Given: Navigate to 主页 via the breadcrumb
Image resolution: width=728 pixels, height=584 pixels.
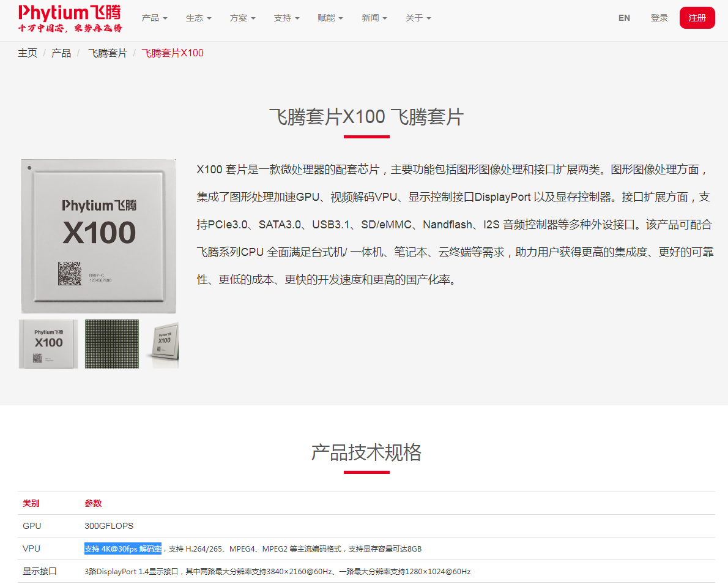Looking at the screenshot, I should (x=28, y=53).
